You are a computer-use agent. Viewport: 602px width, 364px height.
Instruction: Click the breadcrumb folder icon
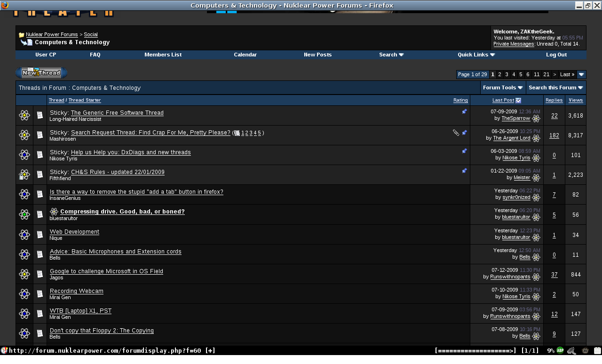(21, 35)
